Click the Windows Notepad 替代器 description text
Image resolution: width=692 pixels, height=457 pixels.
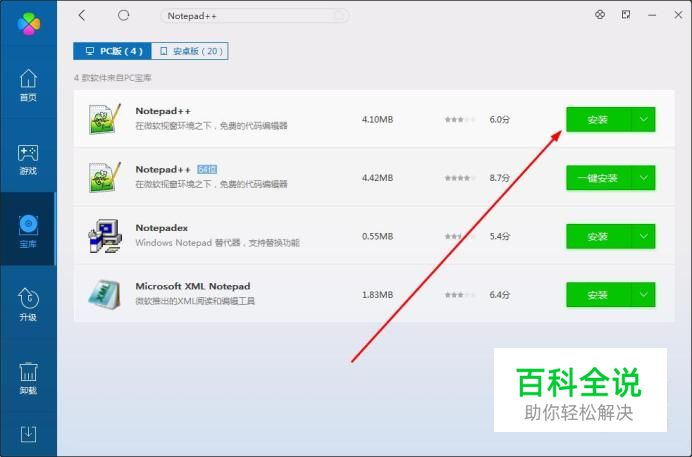point(218,243)
